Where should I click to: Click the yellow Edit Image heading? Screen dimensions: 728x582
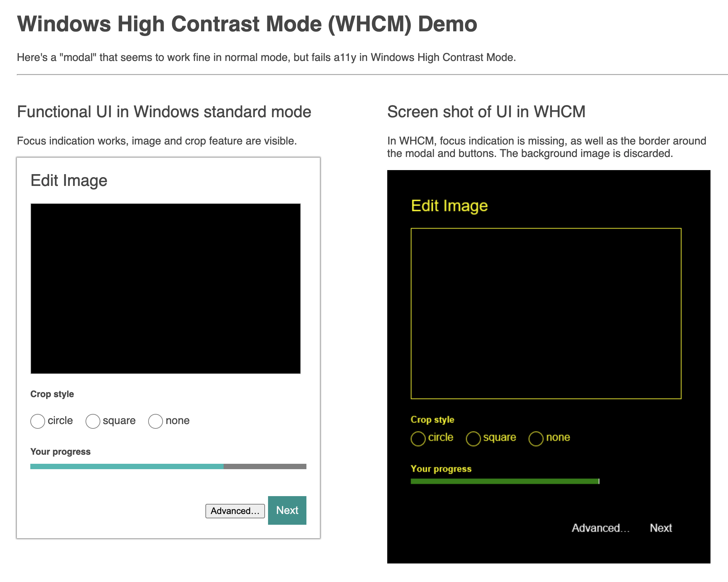(449, 206)
